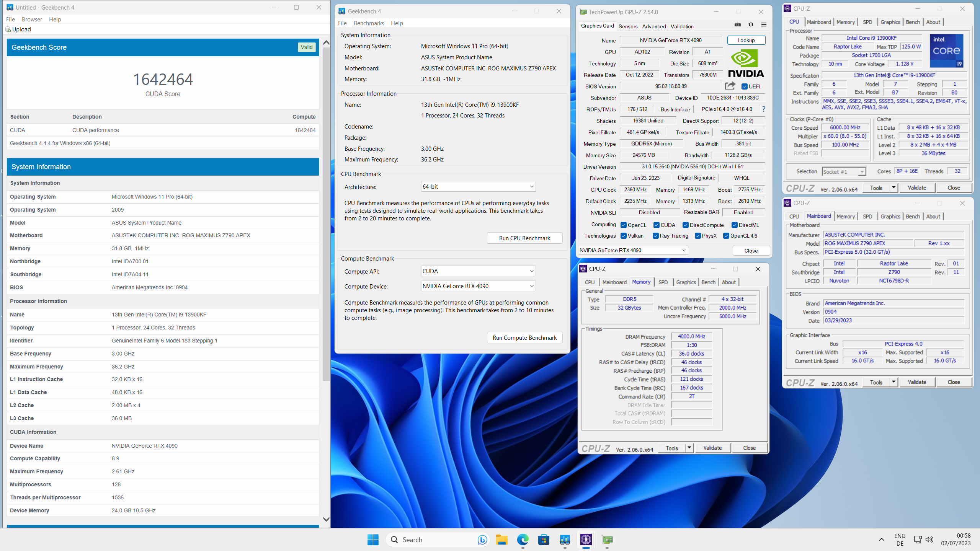Click the GPU-Z taskbar icon
The width and height of the screenshot is (980, 551).
607,540
